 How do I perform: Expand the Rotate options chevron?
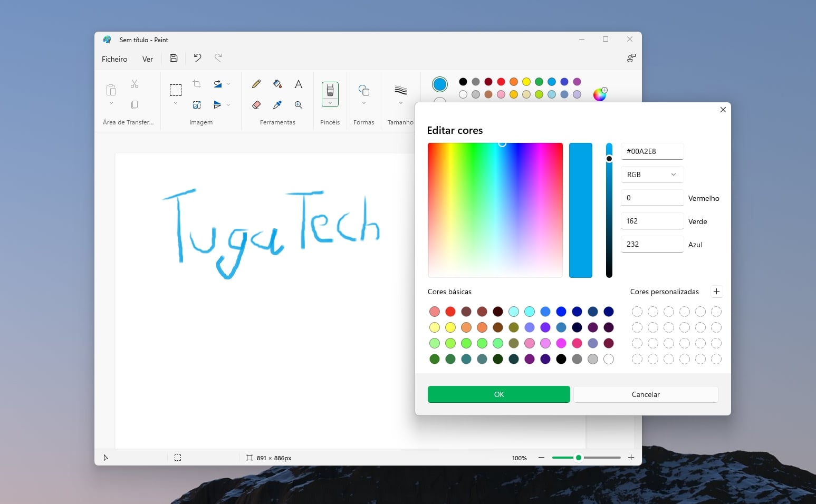[228, 84]
